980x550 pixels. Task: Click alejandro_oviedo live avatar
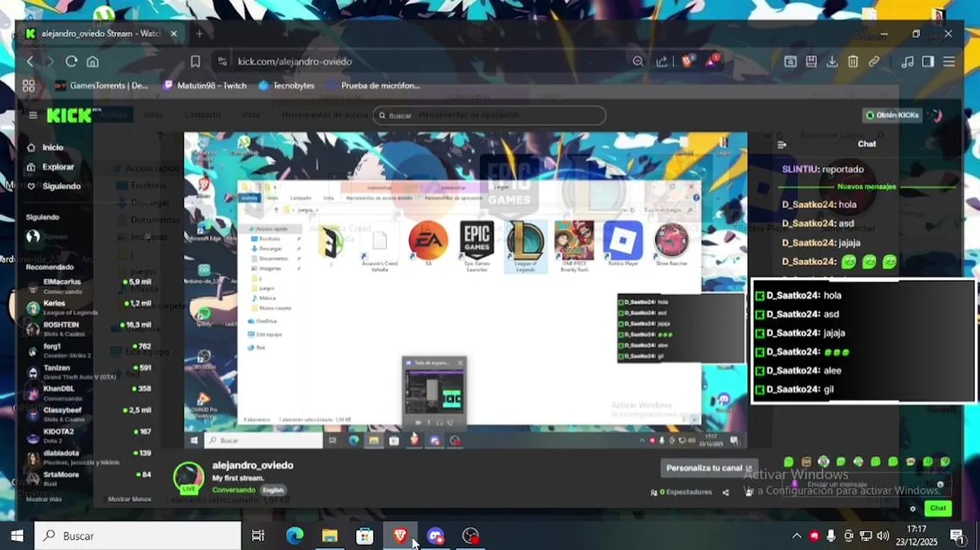[189, 477]
